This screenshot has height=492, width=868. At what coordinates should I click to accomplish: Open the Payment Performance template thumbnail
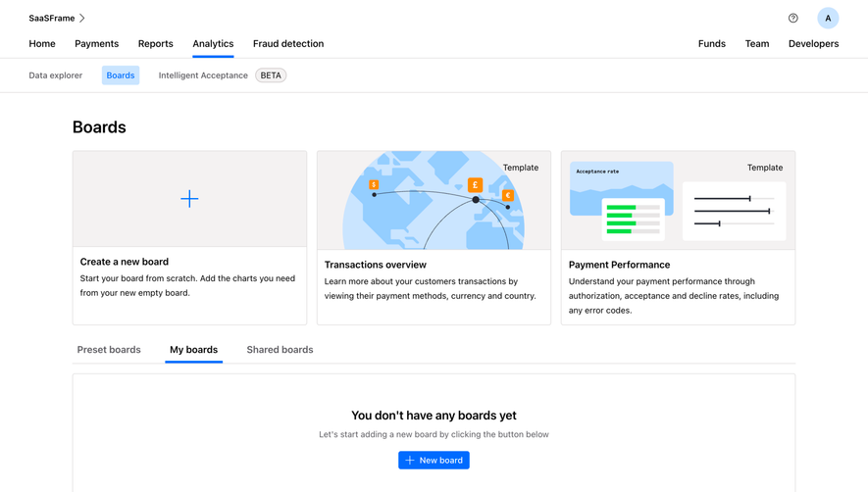[x=678, y=200]
